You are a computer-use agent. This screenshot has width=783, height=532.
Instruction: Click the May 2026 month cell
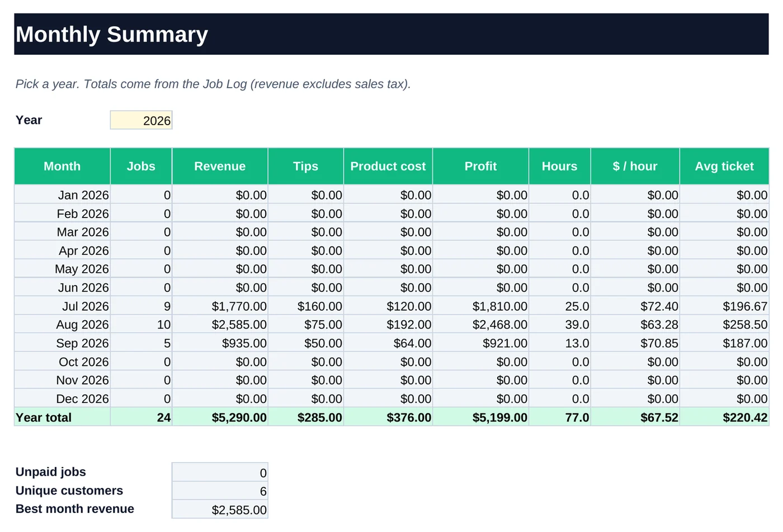click(62, 269)
